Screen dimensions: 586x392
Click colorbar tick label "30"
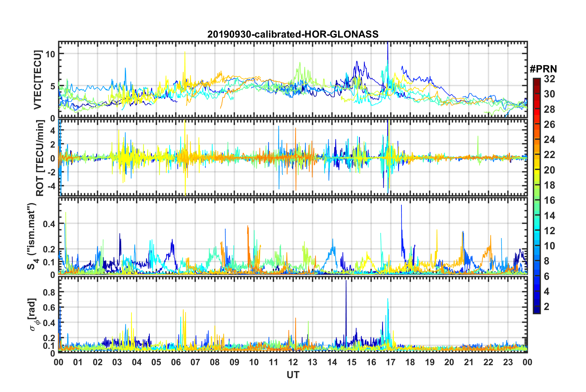click(x=549, y=94)
